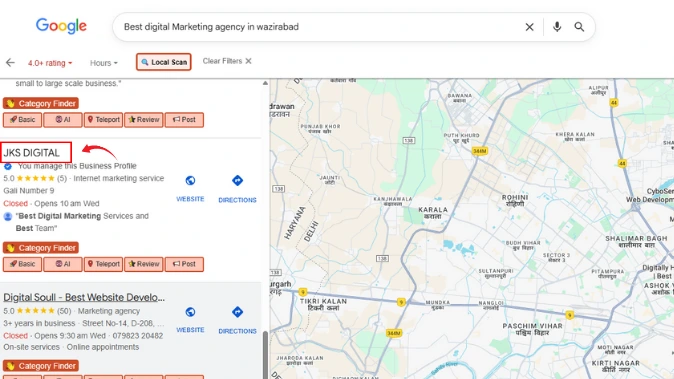Open Category Finder under JKS DIGITAL
The width and height of the screenshot is (674, 379).
(x=40, y=248)
